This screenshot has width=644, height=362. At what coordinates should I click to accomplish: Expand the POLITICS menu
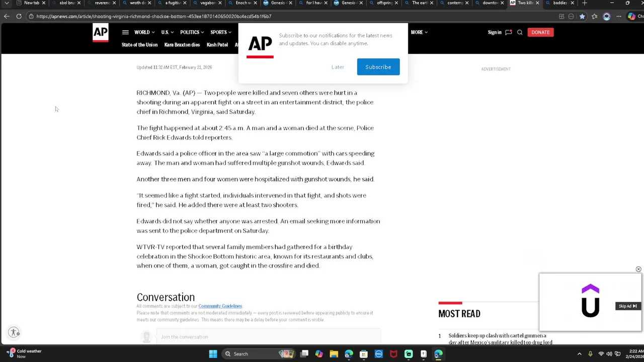pos(192,32)
